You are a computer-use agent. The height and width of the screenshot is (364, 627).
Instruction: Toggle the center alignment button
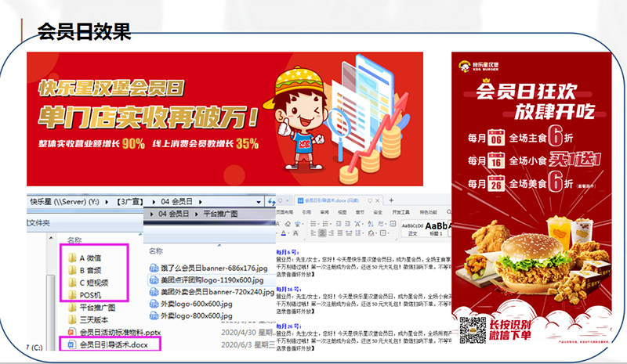point(322,233)
